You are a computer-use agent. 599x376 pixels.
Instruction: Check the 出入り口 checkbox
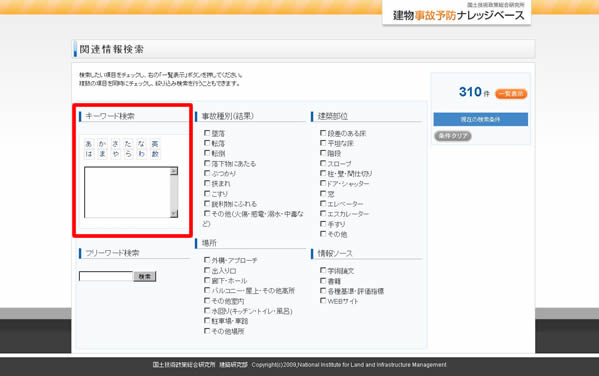point(207,270)
